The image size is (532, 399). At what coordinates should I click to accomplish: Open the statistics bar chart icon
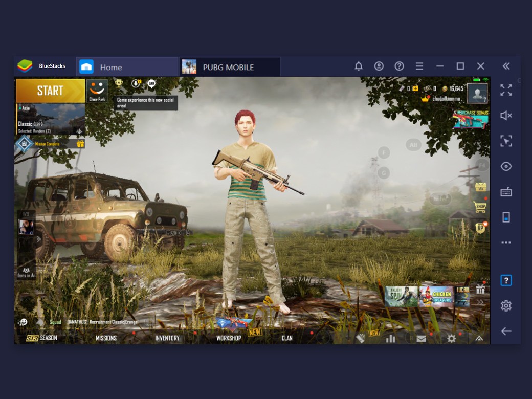[390, 338]
